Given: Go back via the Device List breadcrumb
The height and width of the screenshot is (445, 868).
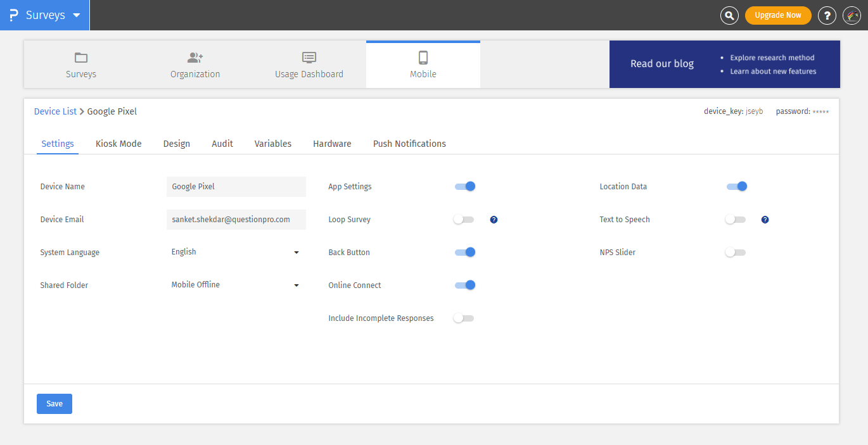Looking at the screenshot, I should 55,111.
